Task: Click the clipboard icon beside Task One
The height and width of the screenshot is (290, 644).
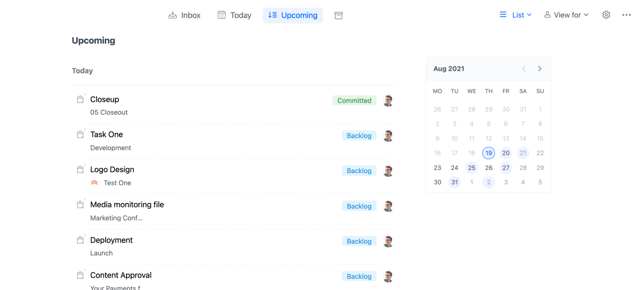Action: click(80, 135)
